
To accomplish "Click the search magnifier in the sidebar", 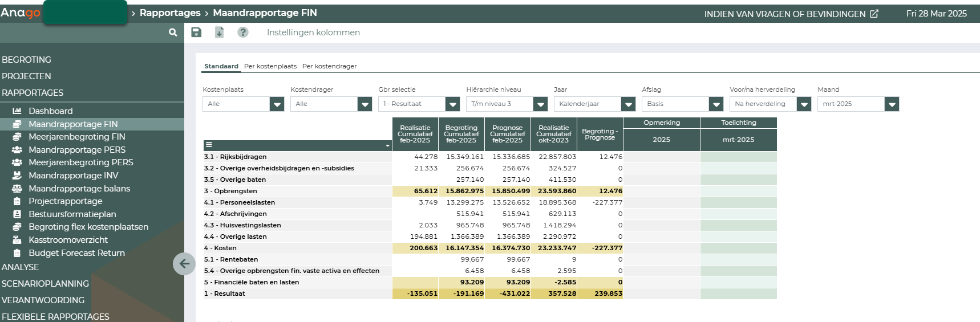I will 173,33.
